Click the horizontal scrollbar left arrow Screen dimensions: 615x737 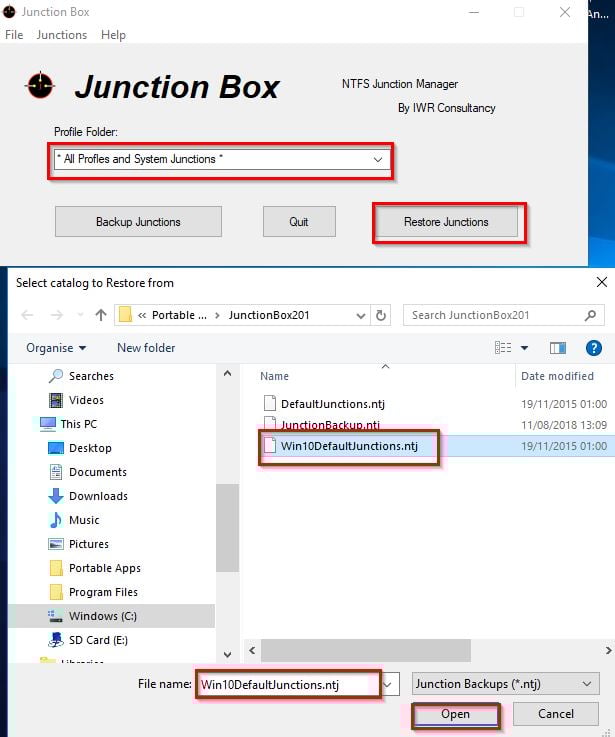[252, 650]
